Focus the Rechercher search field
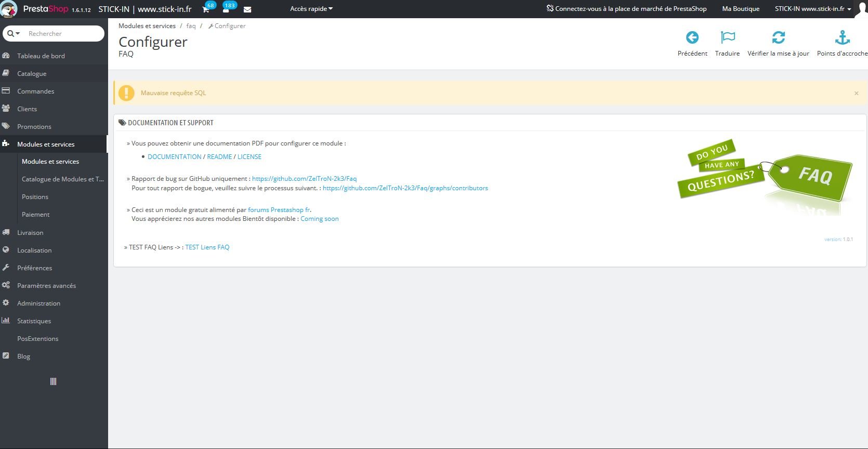 click(x=63, y=33)
